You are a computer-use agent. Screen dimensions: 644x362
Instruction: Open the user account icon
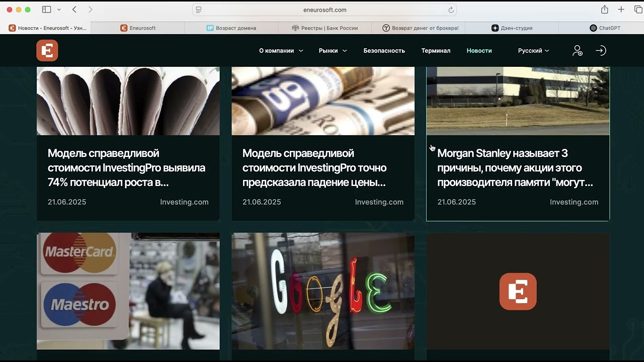(578, 50)
